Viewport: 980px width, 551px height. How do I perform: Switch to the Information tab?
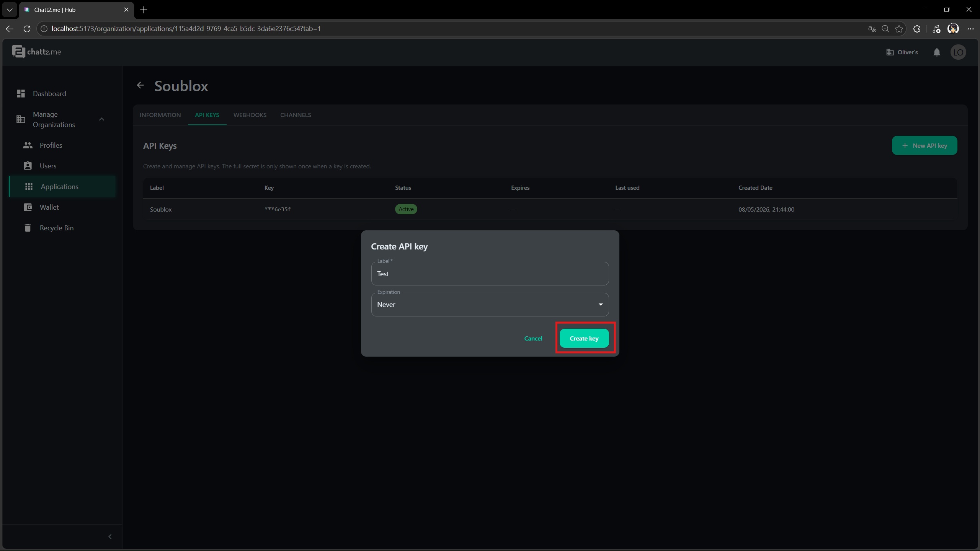[160, 115]
